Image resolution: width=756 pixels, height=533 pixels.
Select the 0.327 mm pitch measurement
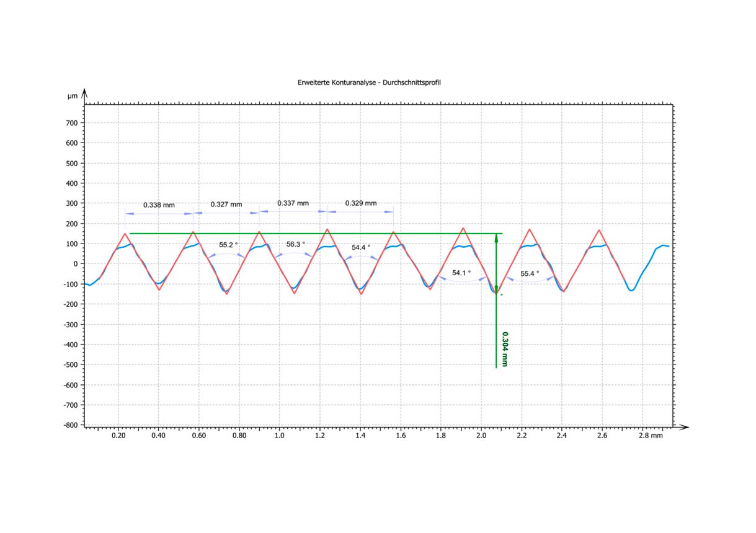226,204
